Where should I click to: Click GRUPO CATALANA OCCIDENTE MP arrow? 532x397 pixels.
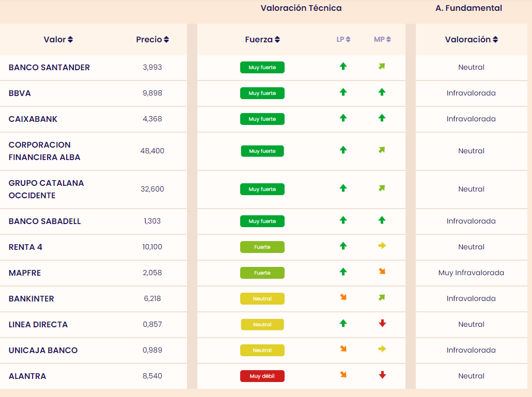382,188
